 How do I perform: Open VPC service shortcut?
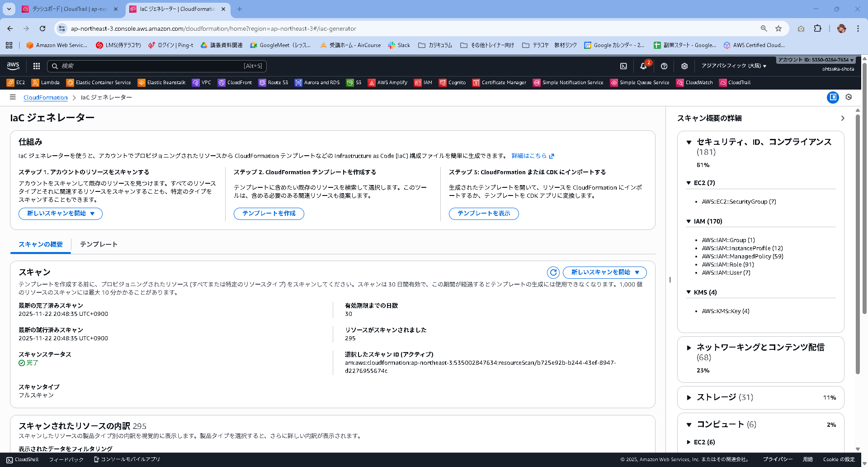coord(202,82)
